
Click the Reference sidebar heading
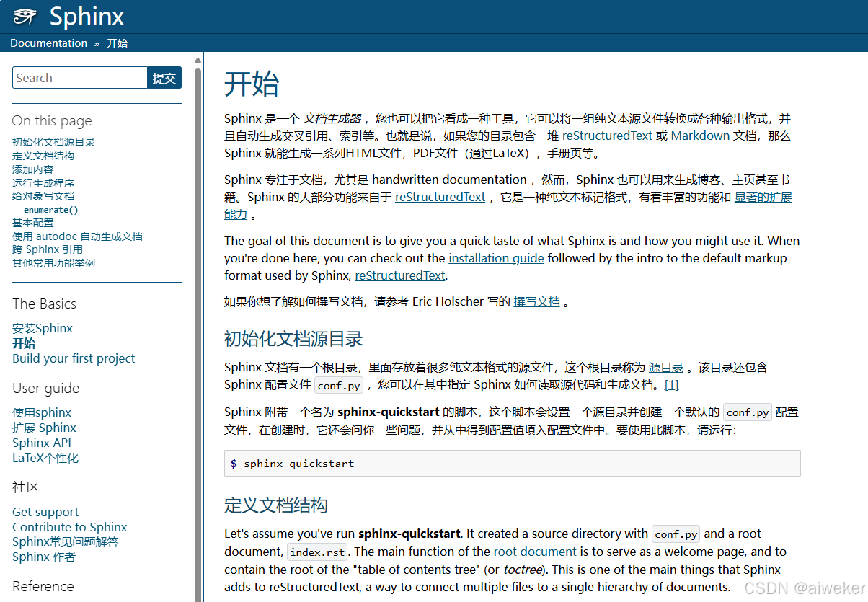coord(43,587)
